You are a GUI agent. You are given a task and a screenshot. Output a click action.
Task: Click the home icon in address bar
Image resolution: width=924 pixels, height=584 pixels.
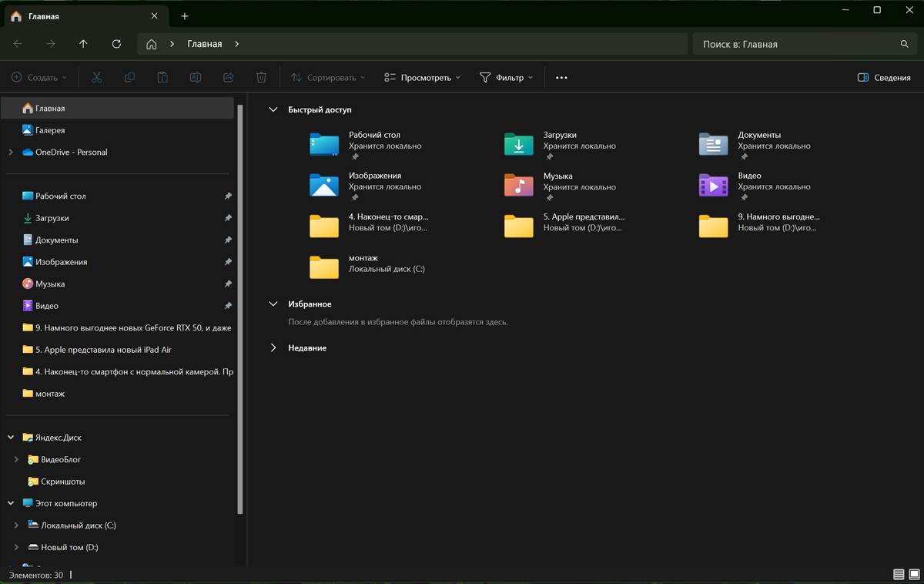[152, 44]
